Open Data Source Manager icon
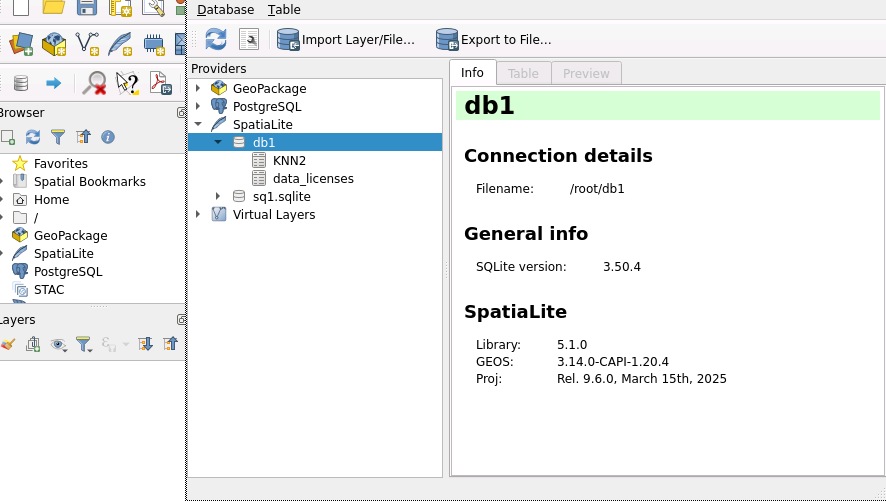Screen dimensions: 886x501 coord(20,44)
